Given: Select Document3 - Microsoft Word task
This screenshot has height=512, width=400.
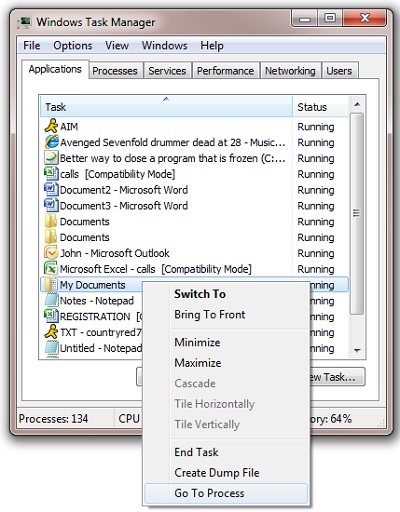Looking at the screenshot, I should click(194, 206).
